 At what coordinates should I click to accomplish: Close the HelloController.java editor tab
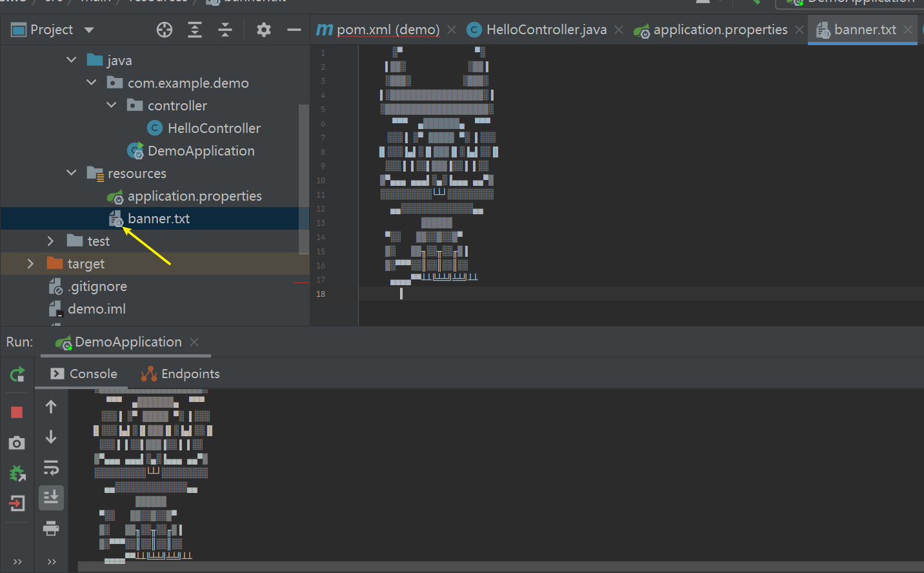[x=619, y=30]
